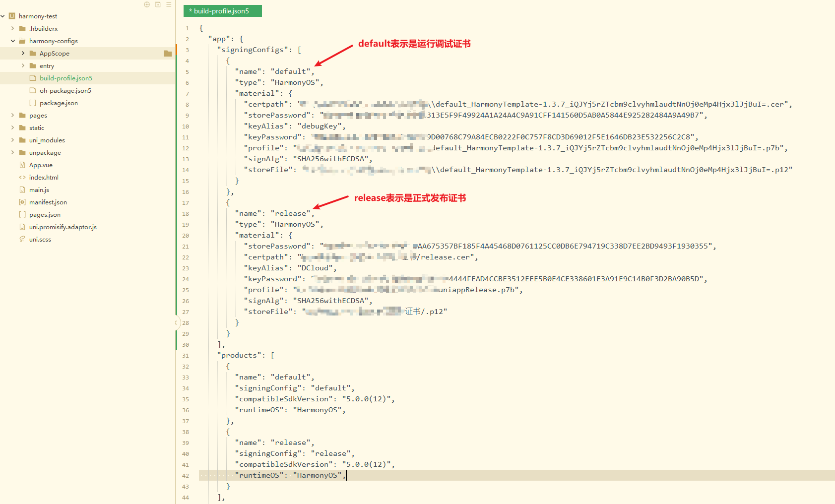Screen dimensions: 835x504
Task: Click the harmony-test project icon
Action: [12, 16]
